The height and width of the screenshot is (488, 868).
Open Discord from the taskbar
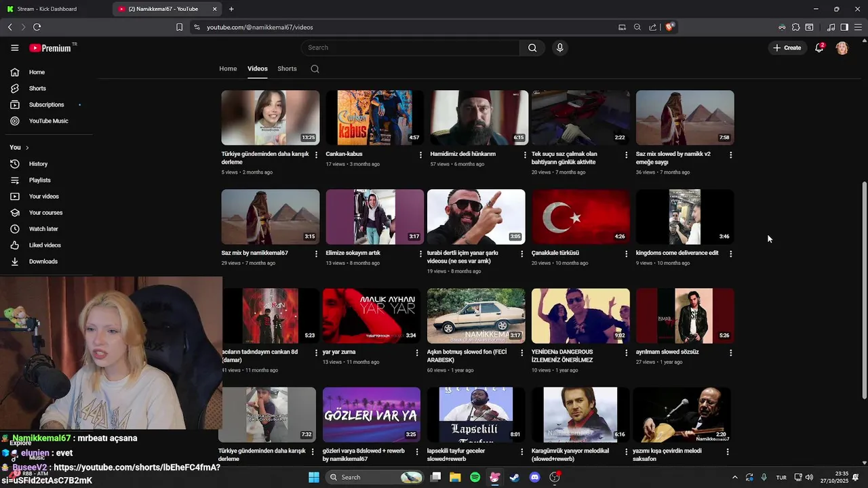click(534, 477)
